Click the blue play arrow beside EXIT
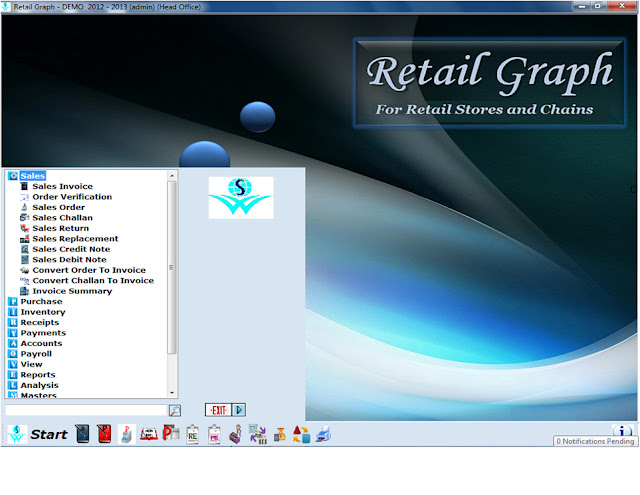The width and height of the screenshot is (640, 495). tap(239, 410)
